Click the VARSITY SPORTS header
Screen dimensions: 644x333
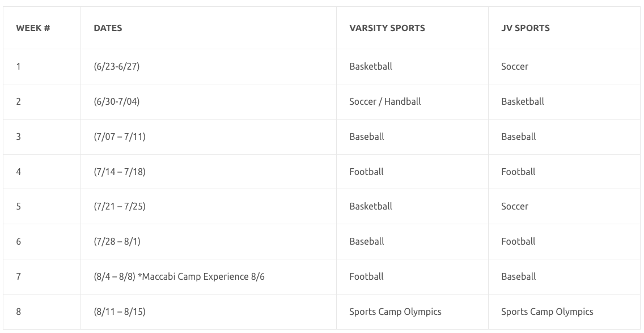tap(387, 28)
